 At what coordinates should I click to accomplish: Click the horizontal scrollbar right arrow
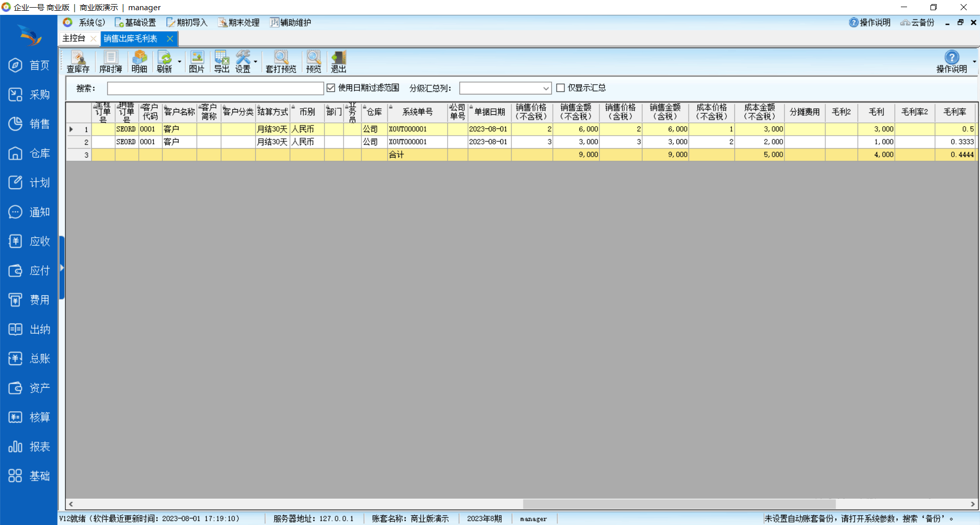coord(972,504)
